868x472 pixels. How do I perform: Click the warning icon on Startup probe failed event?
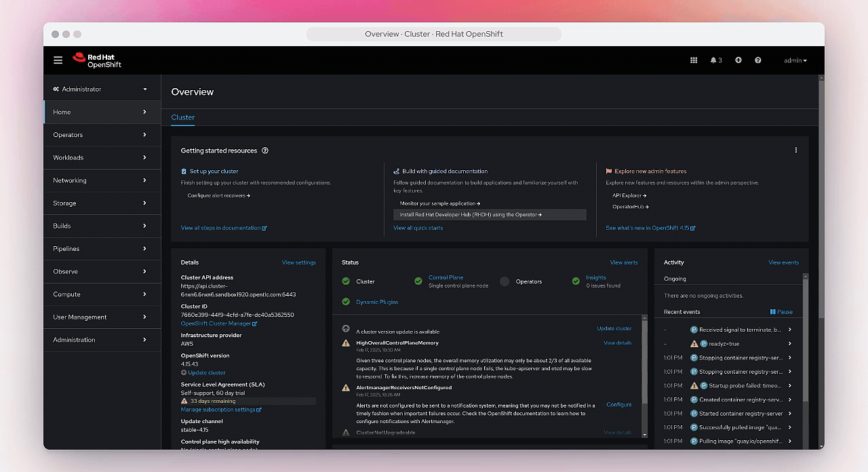(x=694, y=385)
